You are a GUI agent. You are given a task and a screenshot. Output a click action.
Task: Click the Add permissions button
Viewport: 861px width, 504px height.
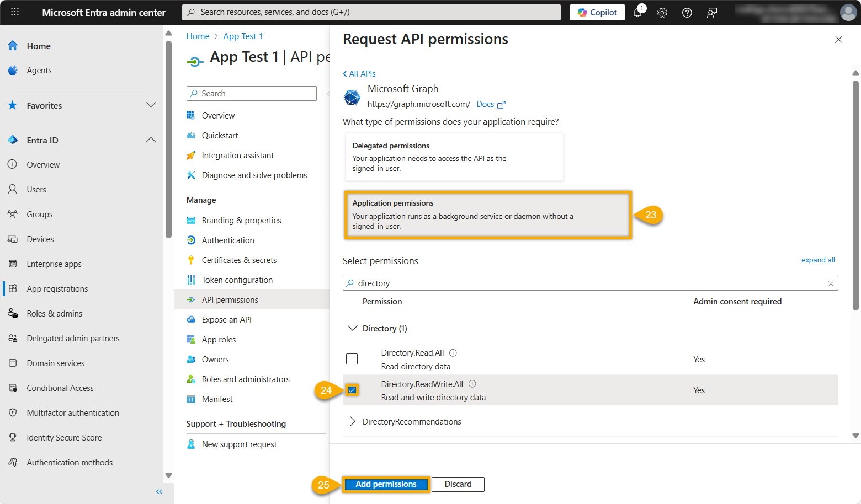click(x=386, y=484)
